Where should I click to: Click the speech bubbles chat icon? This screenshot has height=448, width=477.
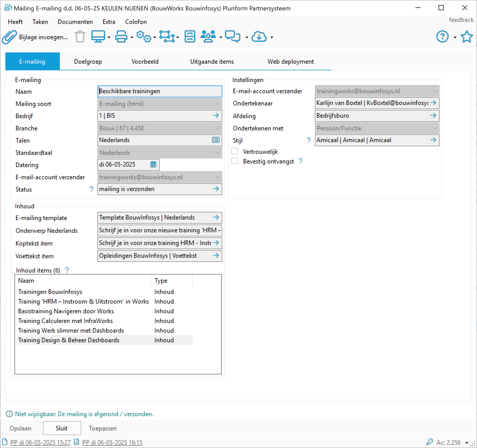[x=233, y=37]
